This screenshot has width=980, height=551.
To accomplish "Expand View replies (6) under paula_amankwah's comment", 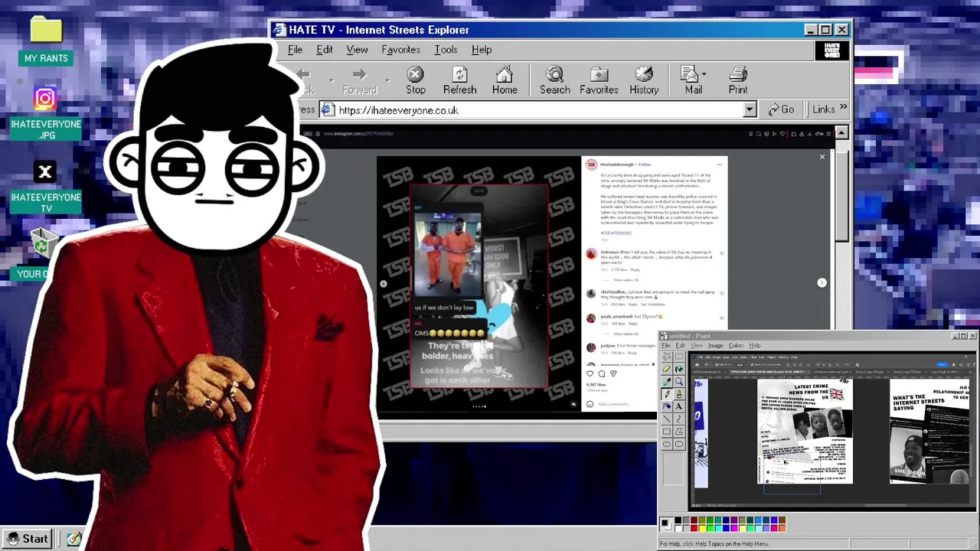I will coord(626,334).
